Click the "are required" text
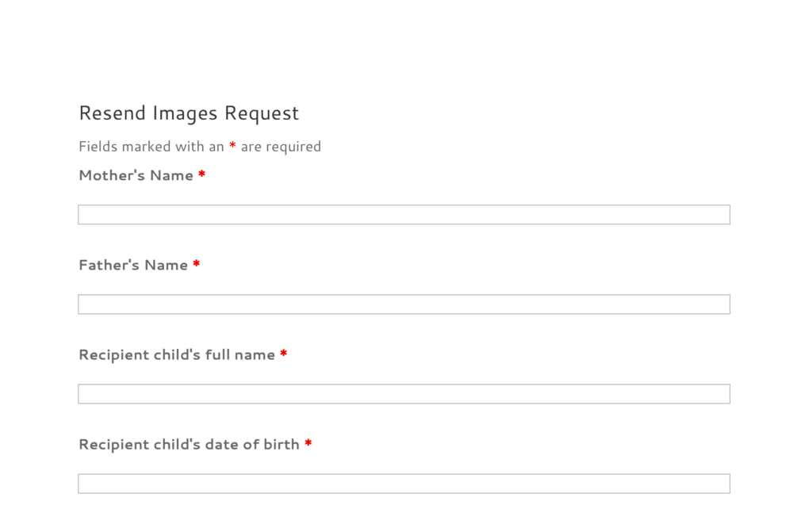 281,147
